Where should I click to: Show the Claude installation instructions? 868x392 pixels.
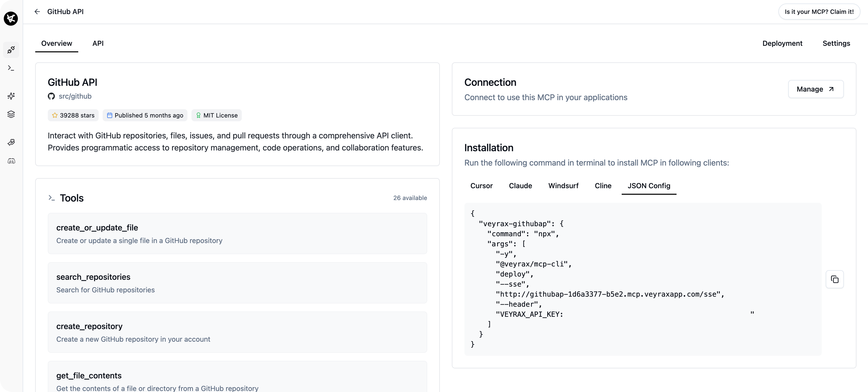[x=520, y=186]
